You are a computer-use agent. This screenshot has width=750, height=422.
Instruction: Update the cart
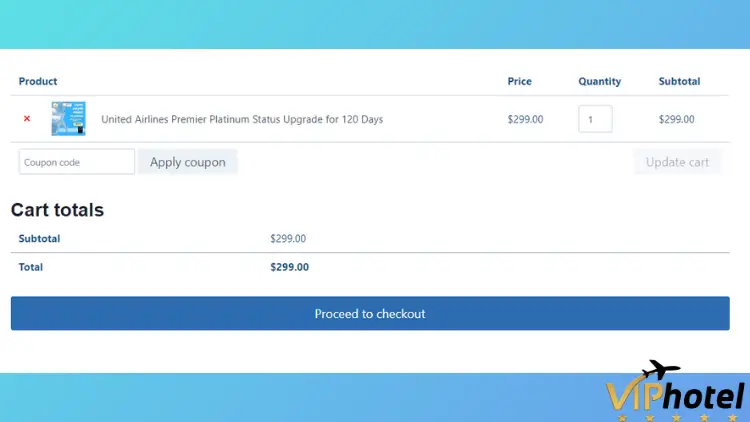pyautogui.click(x=677, y=162)
